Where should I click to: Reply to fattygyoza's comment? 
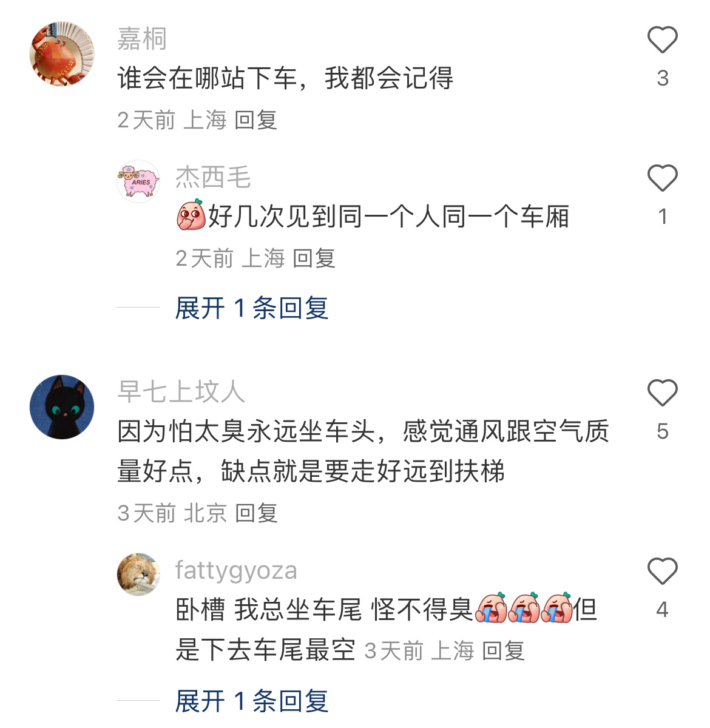pyautogui.click(x=504, y=651)
